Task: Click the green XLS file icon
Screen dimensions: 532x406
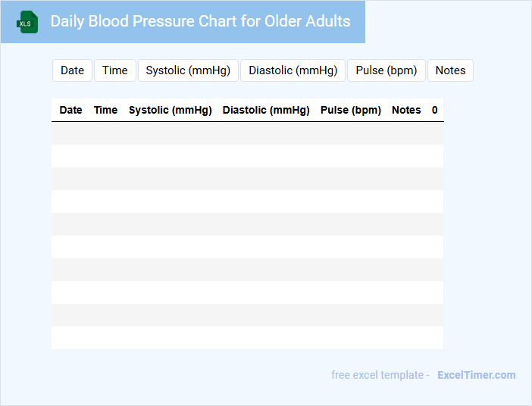Action: click(28, 22)
